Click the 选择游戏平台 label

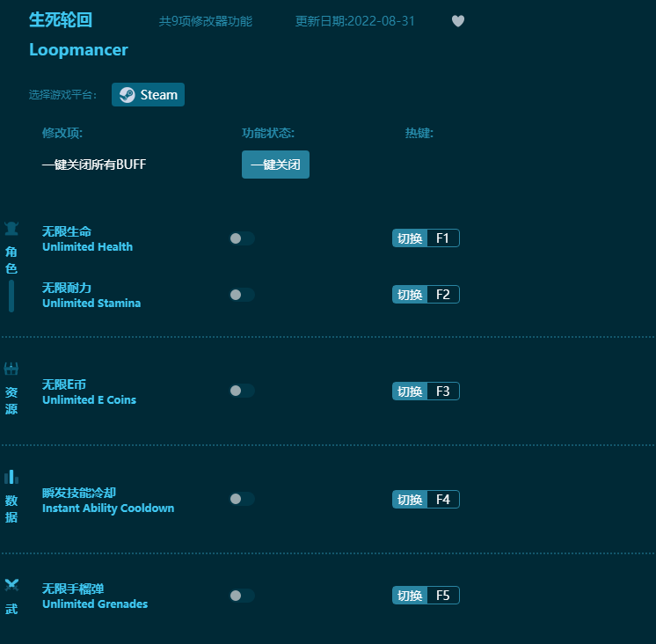pos(62,95)
